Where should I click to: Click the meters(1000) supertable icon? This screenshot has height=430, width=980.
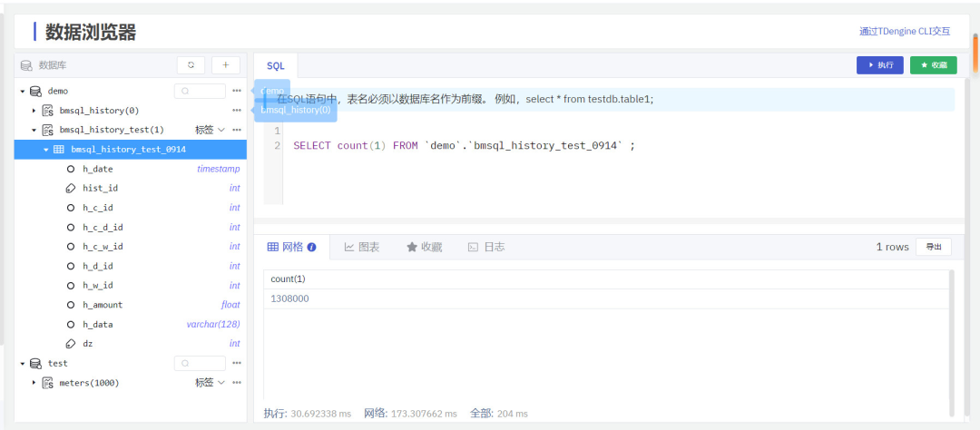pos(47,383)
